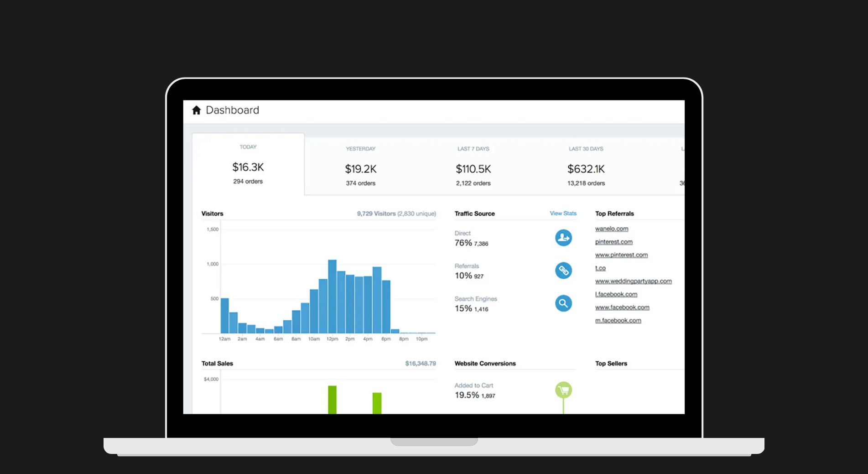The image size is (868, 474).
Task: Click the Dashboard page title
Action: pos(232,110)
